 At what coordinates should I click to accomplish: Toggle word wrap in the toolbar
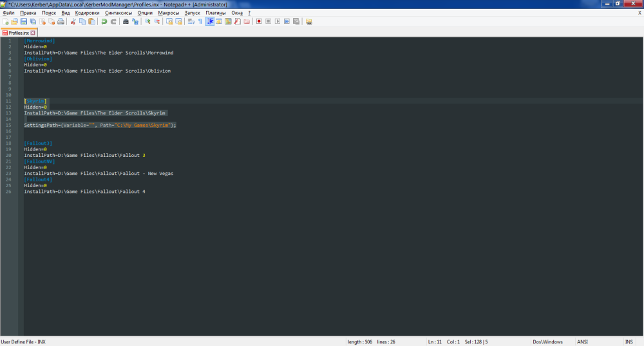(191, 21)
